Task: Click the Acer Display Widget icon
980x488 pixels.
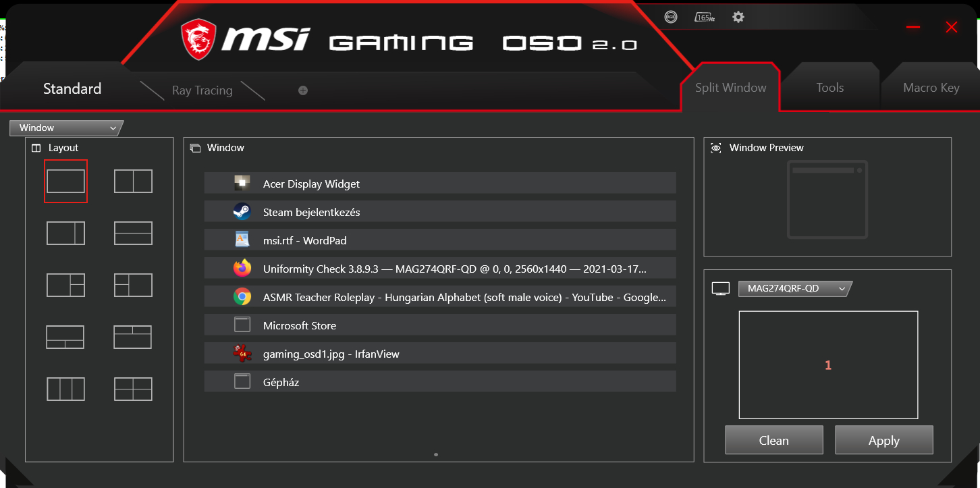Action: [242, 184]
